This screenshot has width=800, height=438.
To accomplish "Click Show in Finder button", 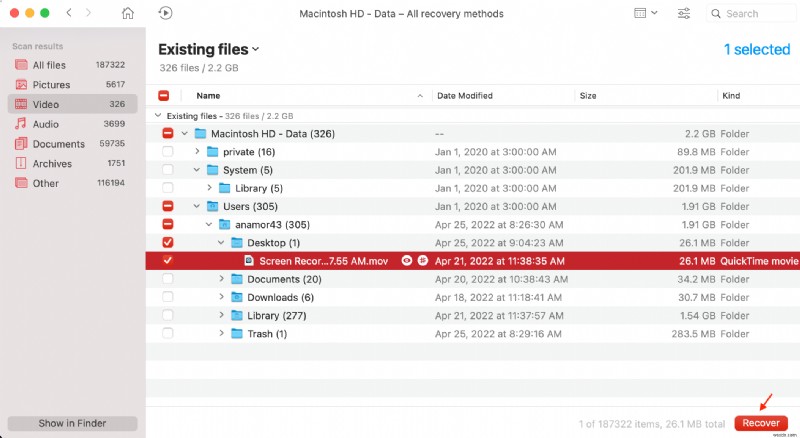I will tap(72, 423).
